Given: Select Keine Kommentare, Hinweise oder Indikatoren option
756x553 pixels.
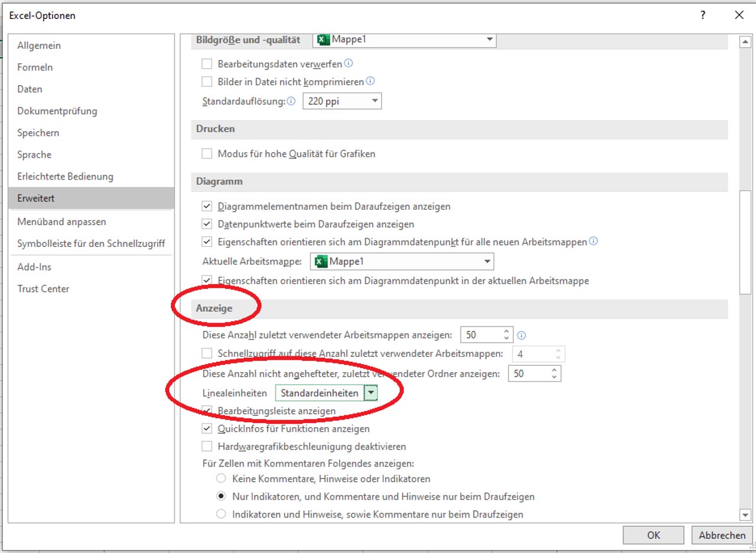Looking at the screenshot, I should point(221,479).
